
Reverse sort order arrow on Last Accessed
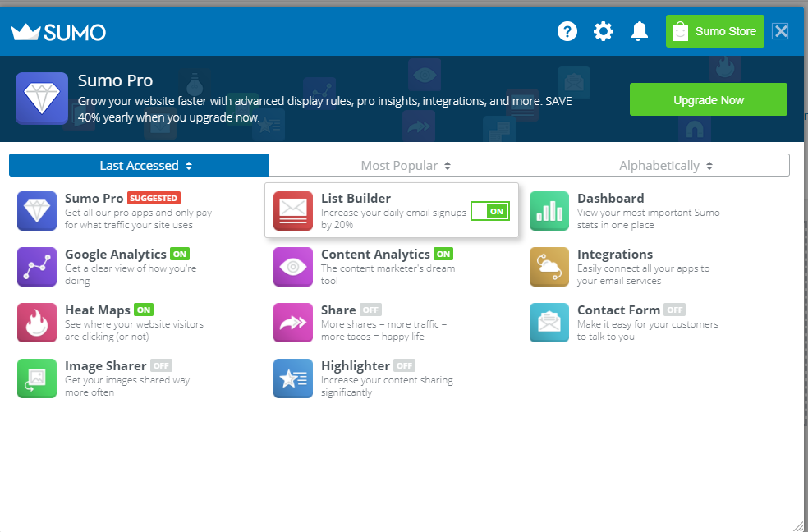point(189,165)
